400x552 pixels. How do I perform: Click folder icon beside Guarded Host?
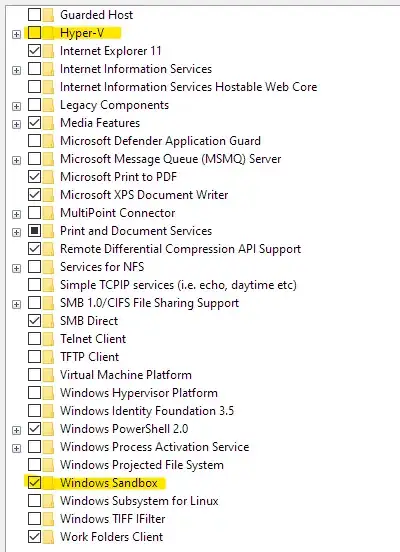pyautogui.click(x=48, y=15)
